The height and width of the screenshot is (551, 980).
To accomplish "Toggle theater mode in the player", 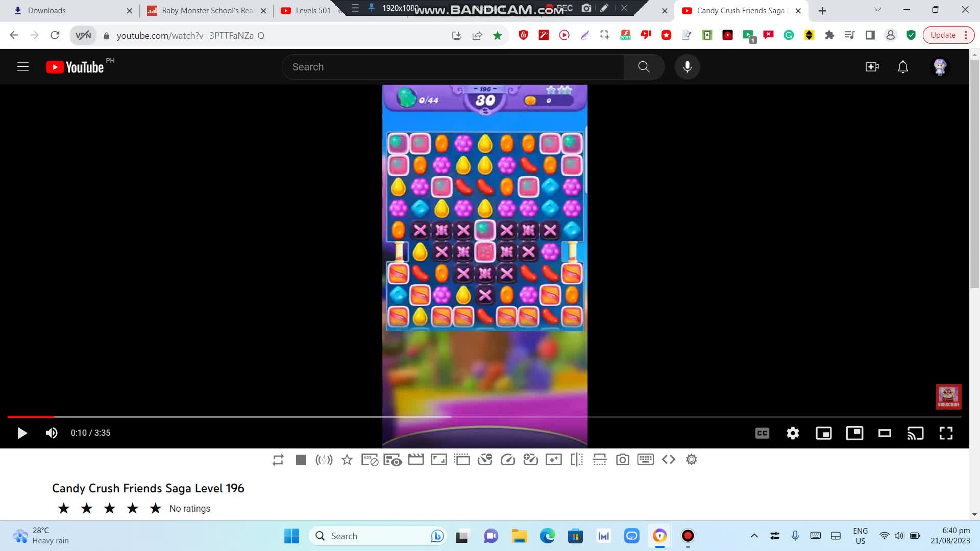I will 885,433.
